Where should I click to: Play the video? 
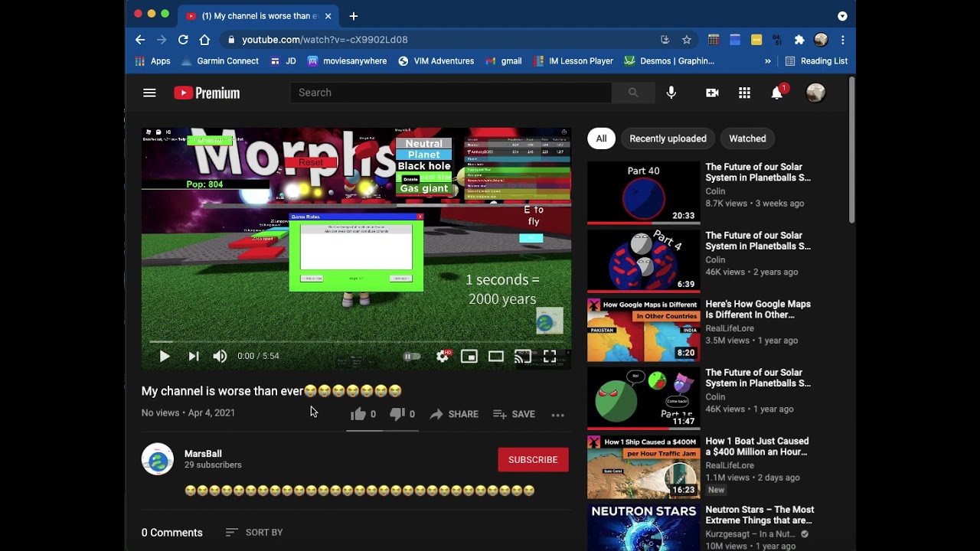(165, 356)
